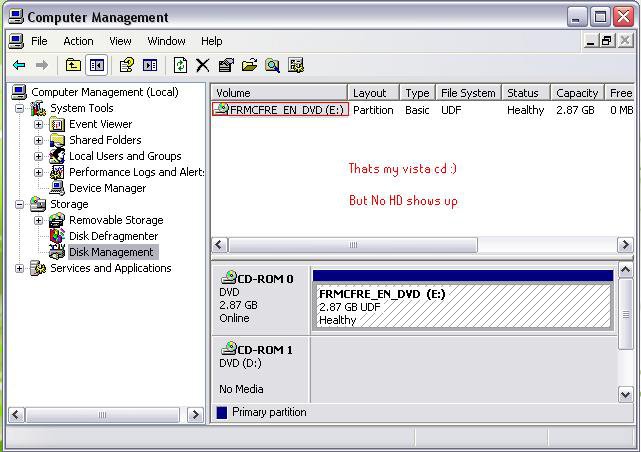Click the split-pane view toolbar icon
The height and width of the screenshot is (452, 641).
pyautogui.click(x=150, y=65)
